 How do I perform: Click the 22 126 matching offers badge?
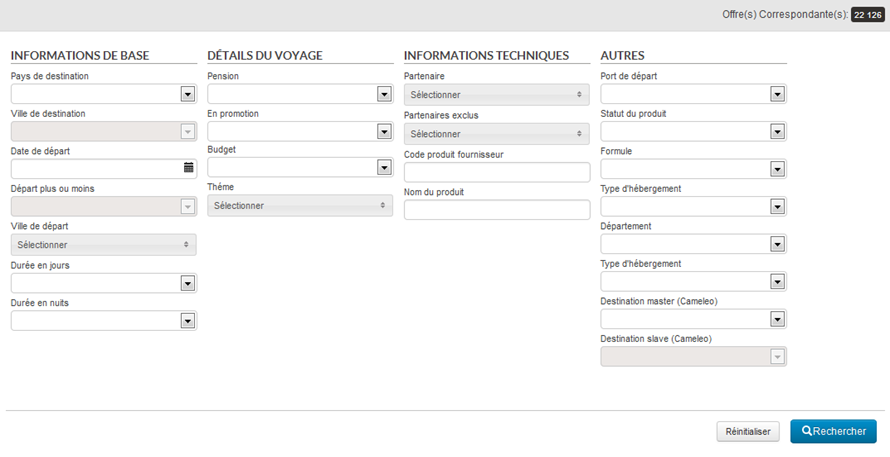click(866, 15)
